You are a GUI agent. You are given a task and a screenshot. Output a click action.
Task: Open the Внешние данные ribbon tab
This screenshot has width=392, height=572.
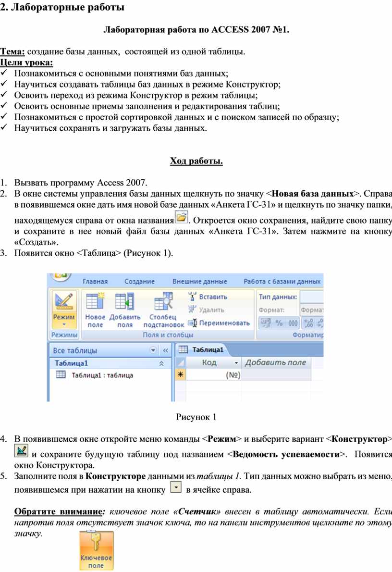point(199,282)
